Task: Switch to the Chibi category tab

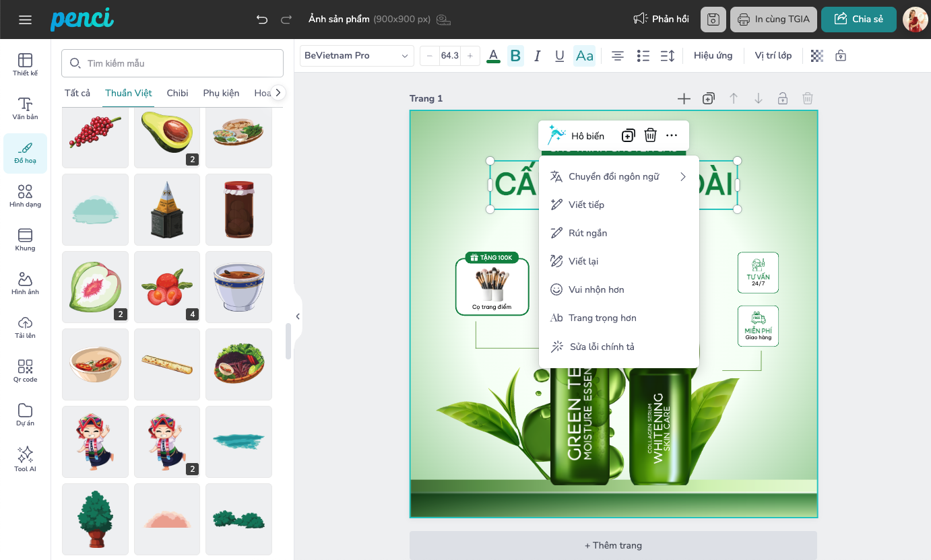Action: [x=177, y=93]
